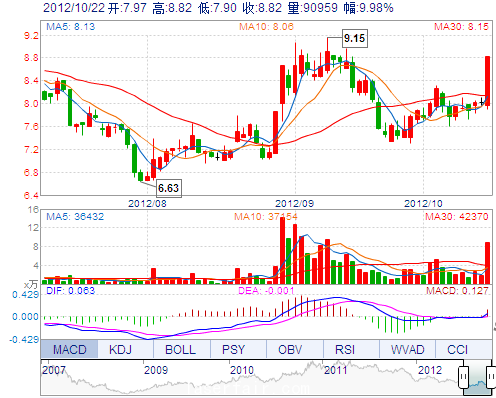Click the right range slider handle
Screen dimensions: 496x398
pos(491,377)
